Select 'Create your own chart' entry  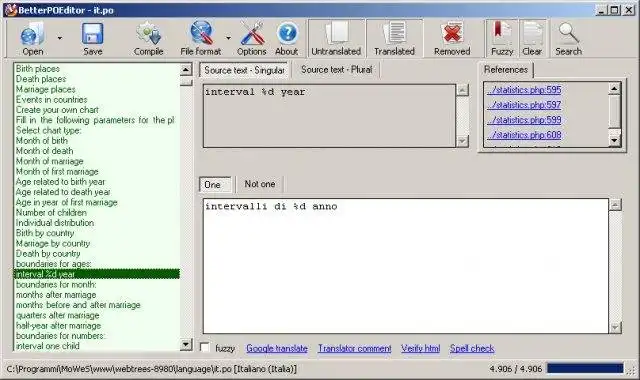[57, 110]
